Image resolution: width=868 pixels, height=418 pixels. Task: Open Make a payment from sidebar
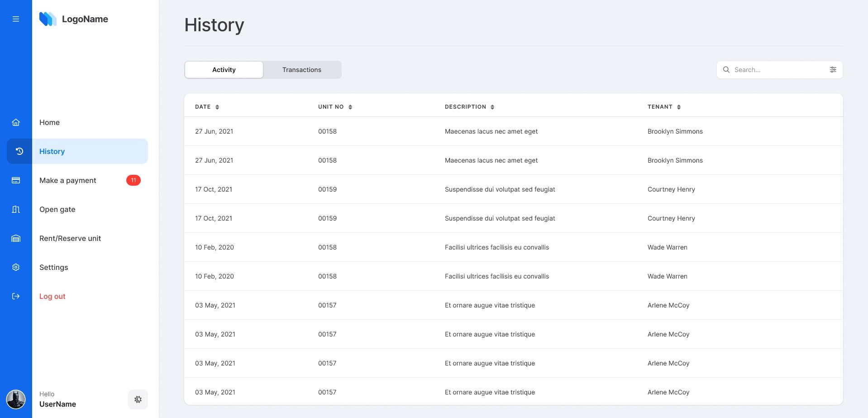point(67,180)
